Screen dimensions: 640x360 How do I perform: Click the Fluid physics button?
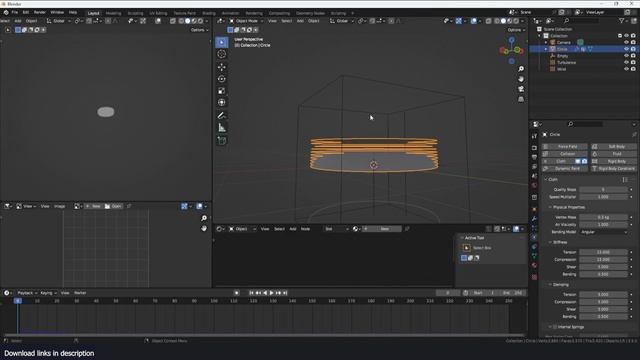point(613,154)
